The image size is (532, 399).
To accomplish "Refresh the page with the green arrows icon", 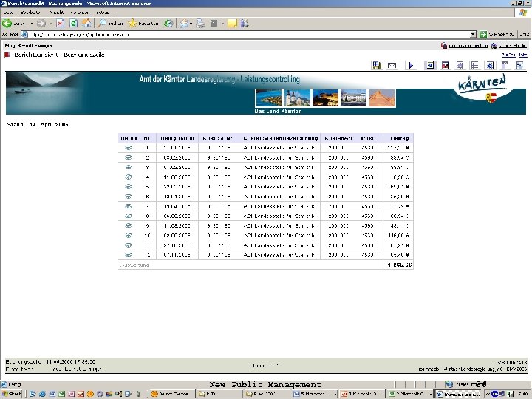I will click(73, 24).
